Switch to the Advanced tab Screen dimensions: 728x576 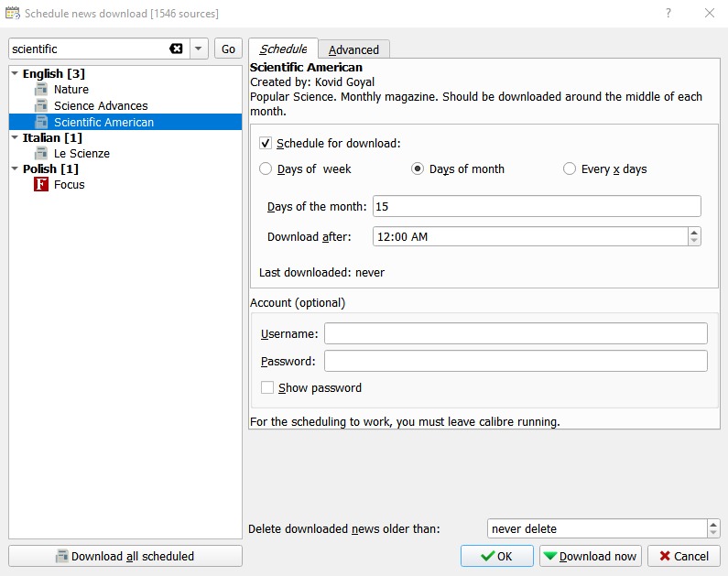[x=353, y=49]
